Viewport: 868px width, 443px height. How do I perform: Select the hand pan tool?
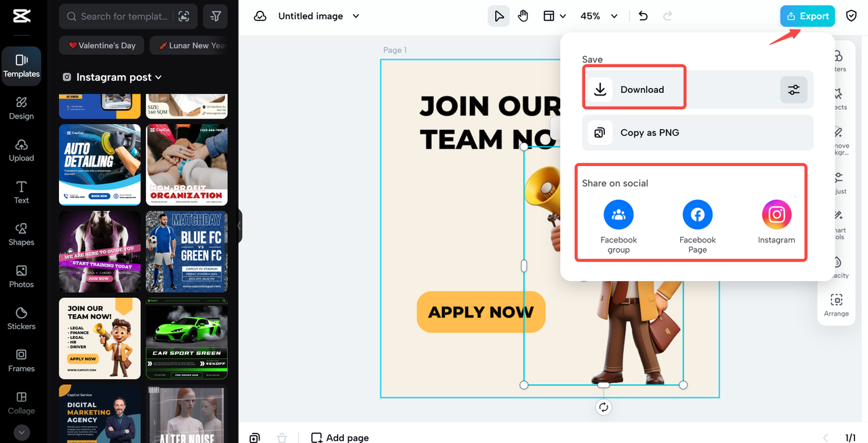pos(523,16)
